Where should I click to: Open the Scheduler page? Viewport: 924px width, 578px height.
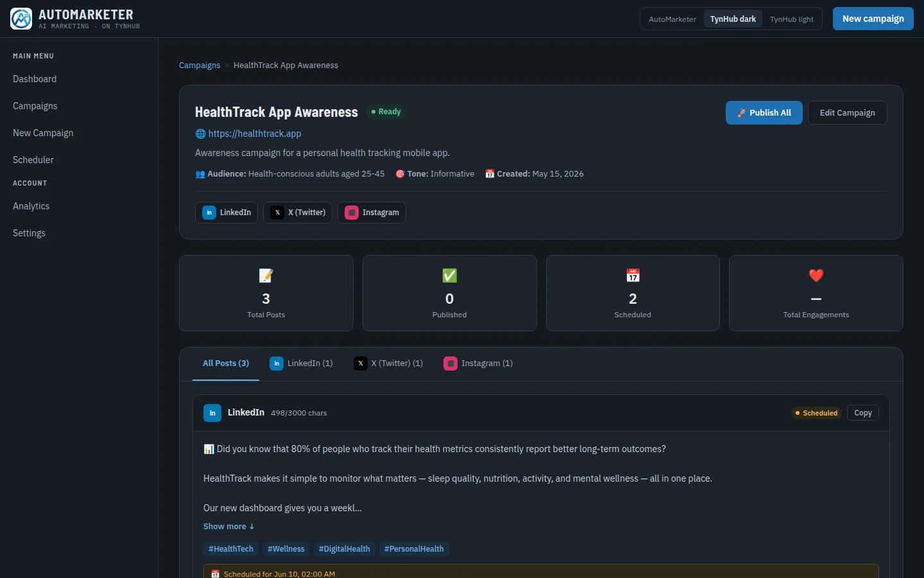(x=79, y=160)
